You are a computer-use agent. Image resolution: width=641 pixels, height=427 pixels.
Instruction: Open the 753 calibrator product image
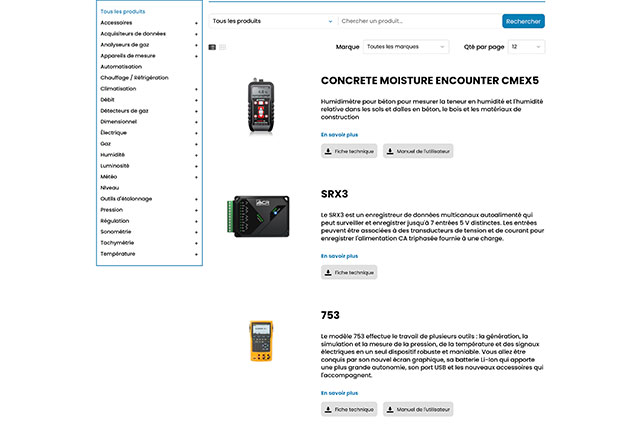pyautogui.click(x=261, y=341)
